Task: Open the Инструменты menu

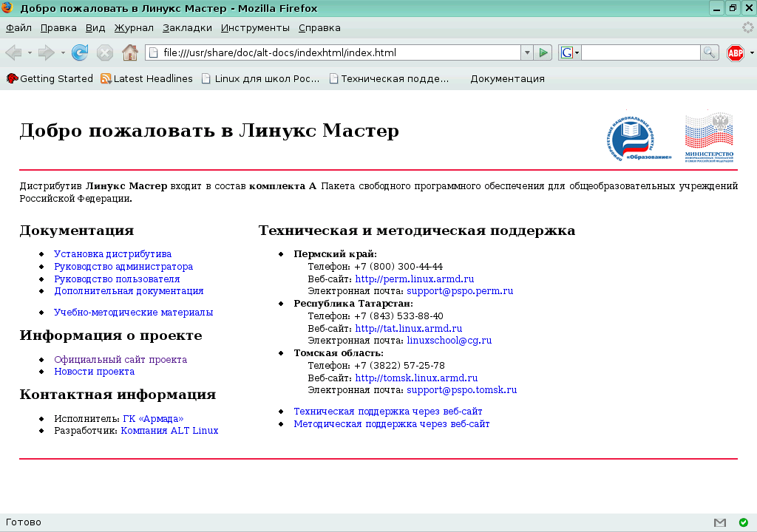Action: (x=254, y=27)
